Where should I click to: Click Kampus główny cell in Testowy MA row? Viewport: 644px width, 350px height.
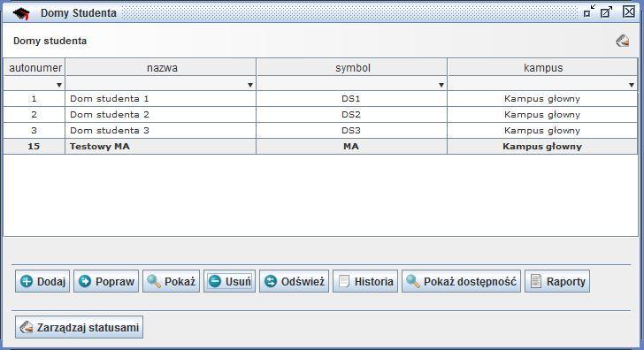pos(542,147)
